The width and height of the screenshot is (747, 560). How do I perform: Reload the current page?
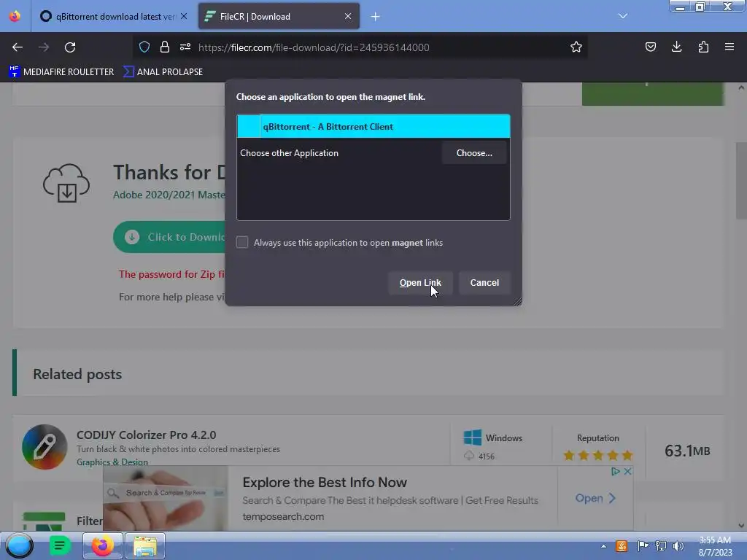(70, 47)
